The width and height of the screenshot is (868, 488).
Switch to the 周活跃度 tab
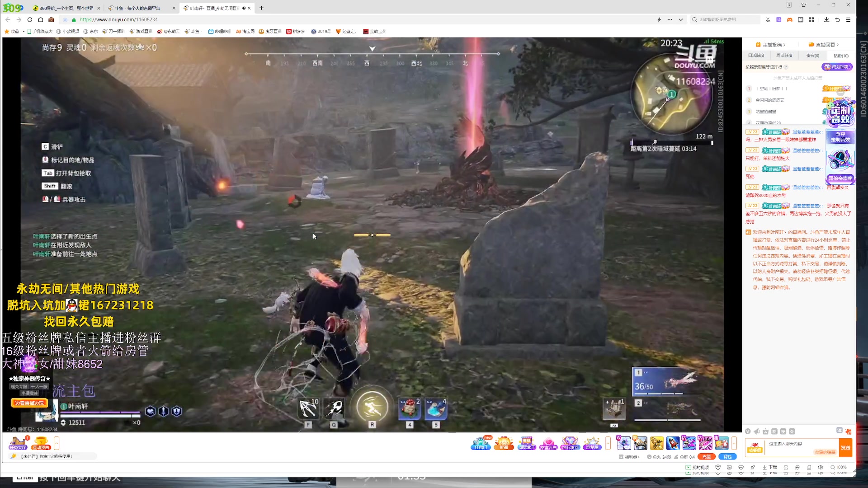(x=784, y=56)
